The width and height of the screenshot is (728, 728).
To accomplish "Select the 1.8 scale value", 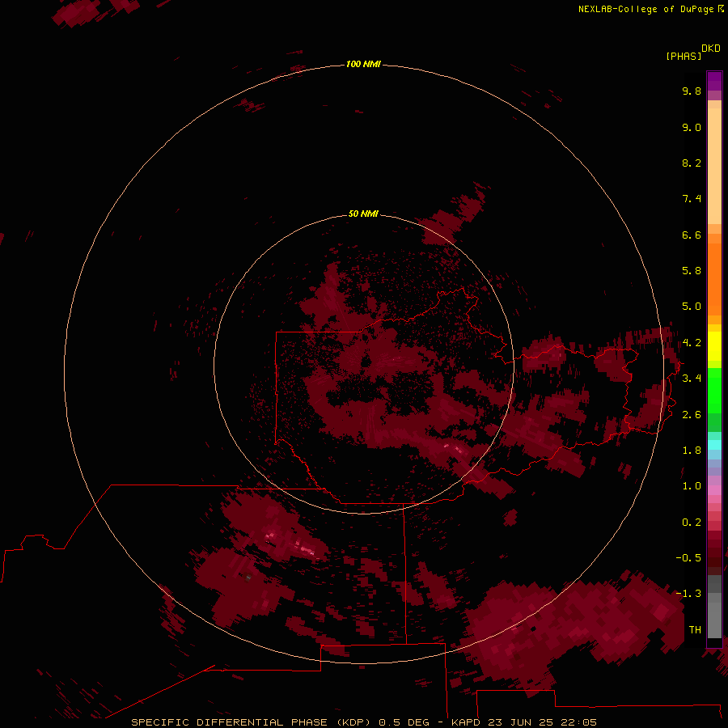I will point(692,451).
